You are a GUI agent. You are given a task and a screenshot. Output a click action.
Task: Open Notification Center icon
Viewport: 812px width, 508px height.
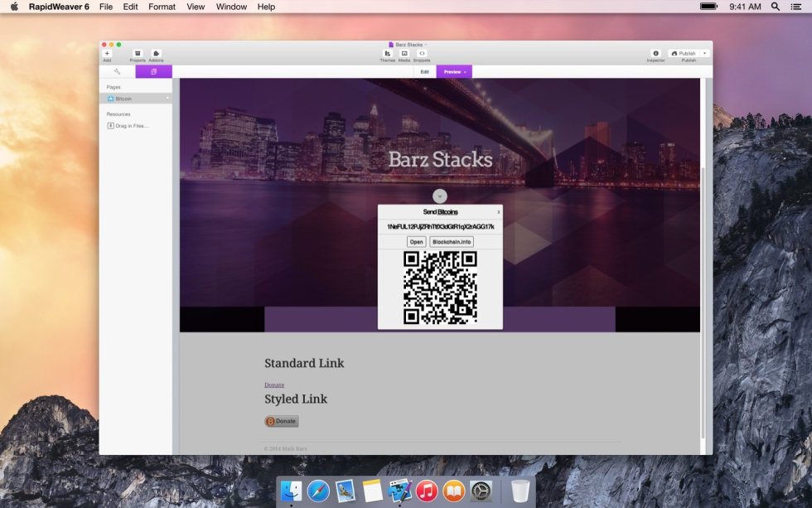796,7
